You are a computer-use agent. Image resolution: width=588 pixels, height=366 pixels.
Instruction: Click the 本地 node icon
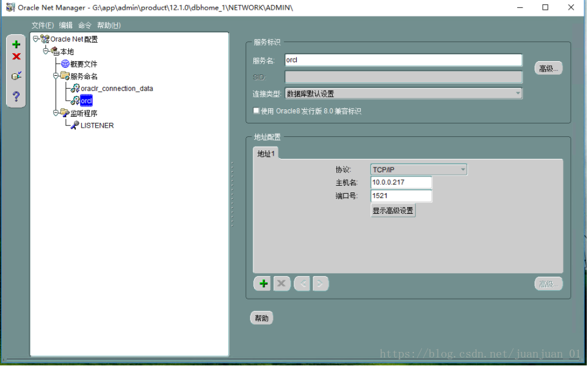click(x=55, y=51)
